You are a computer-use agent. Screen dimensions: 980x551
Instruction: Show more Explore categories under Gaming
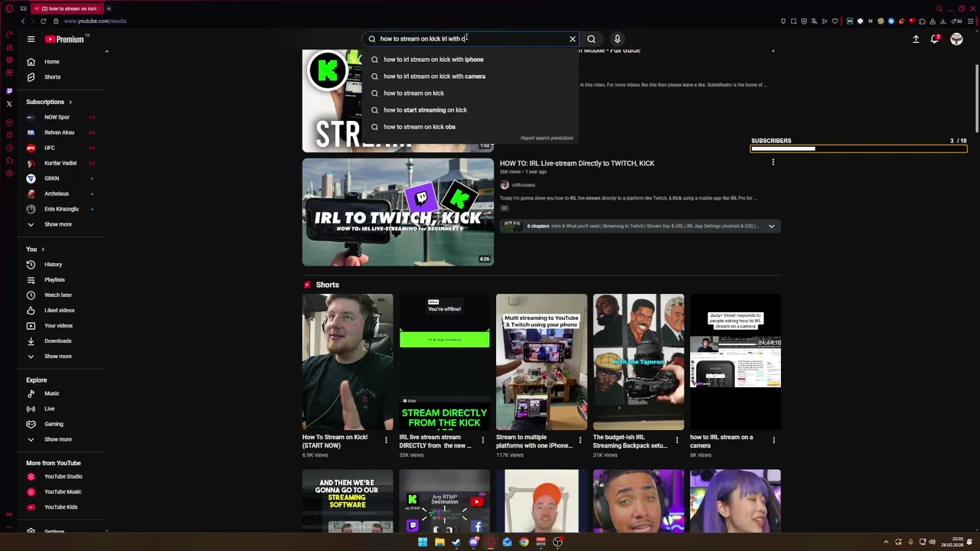(x=57, y=439)
